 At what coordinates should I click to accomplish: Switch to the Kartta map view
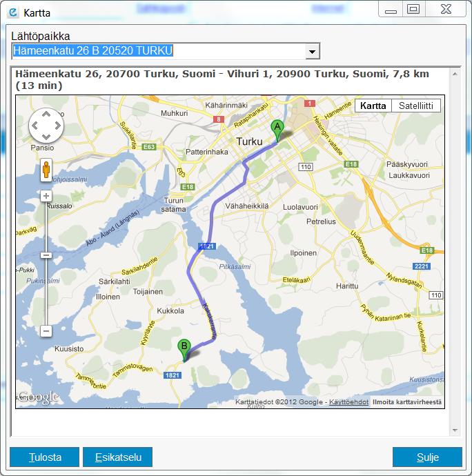pyautogui.click(x=373, y=106)
